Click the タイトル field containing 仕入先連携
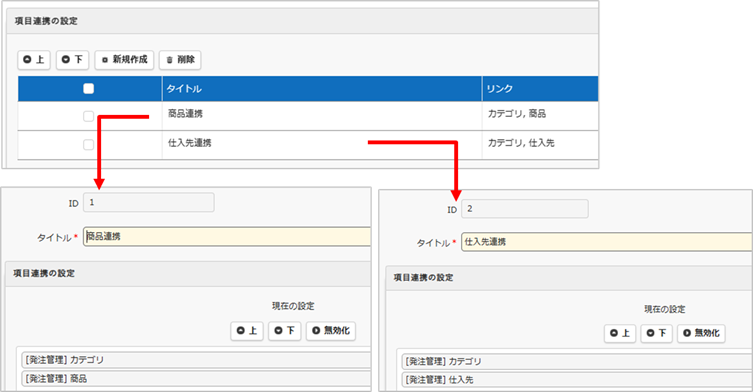Viewport: 753px width, 392px height. pyautogui.click(x=607, y=242)
